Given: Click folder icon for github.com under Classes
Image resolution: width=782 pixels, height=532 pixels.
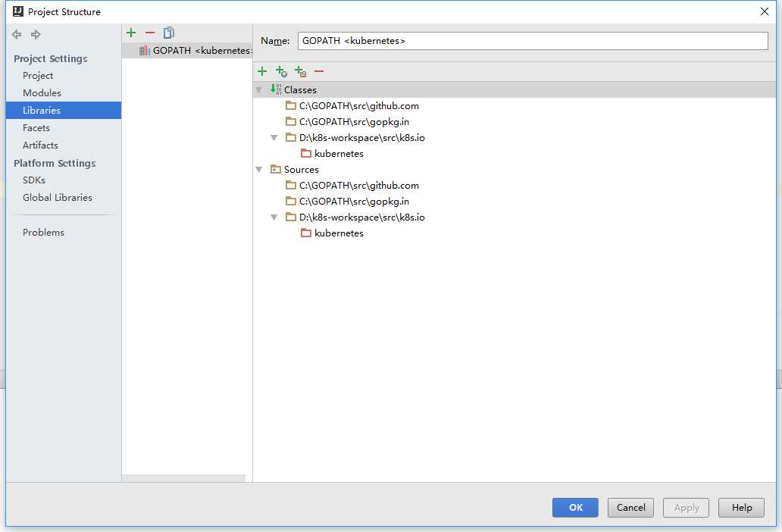Looking at the screenshot, I should 291,105.
